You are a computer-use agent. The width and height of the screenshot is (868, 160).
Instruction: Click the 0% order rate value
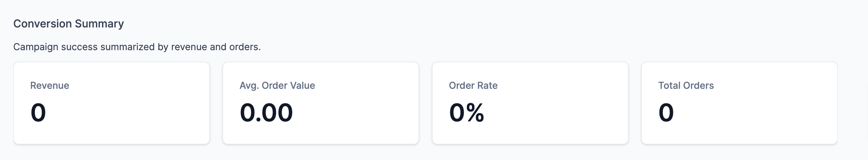pyautogui.click(x=467, y=113)
